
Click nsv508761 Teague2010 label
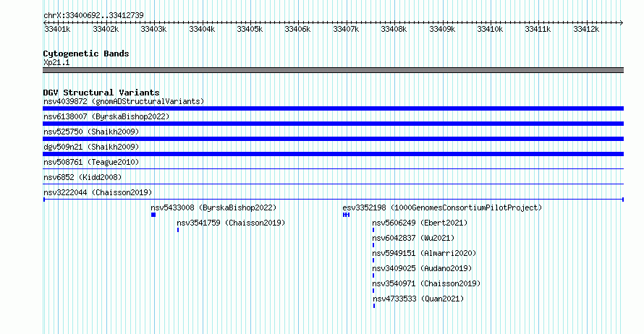[x=91, y=162]
